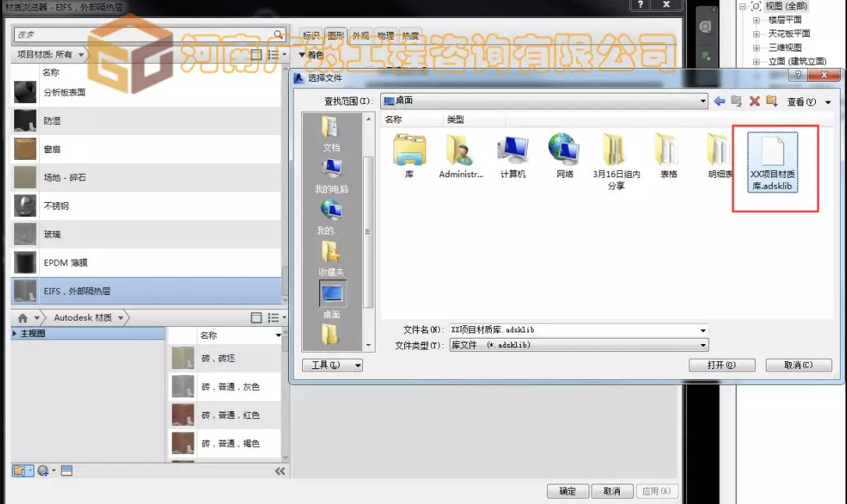Open the material editor panel icon at bottom
This screenshot has width=847, height=504.
66,470
